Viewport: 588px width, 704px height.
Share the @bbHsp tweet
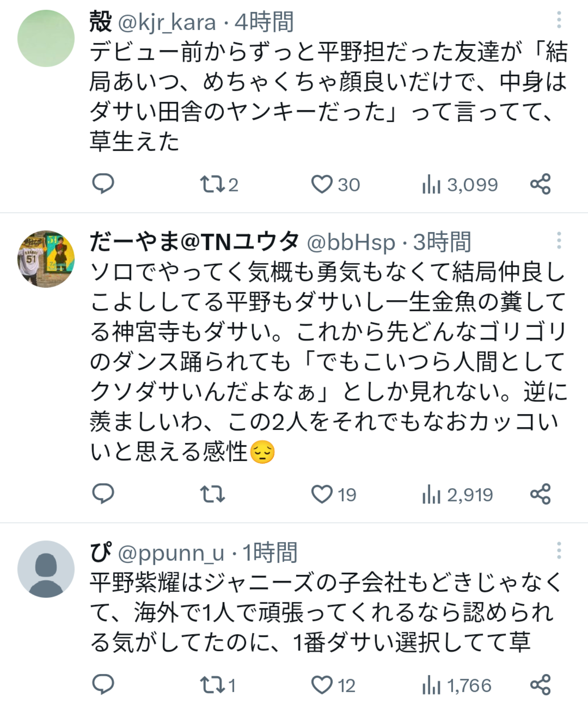point(540,494)
